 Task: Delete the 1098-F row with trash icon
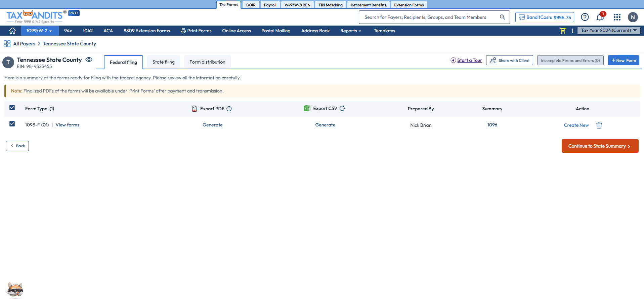point(599,125)
